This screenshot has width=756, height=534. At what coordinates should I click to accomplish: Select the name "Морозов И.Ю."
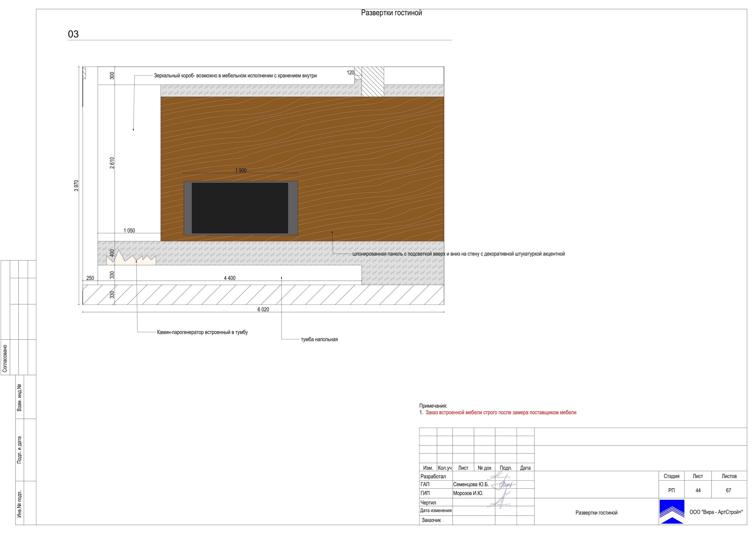tap(468, 493)
